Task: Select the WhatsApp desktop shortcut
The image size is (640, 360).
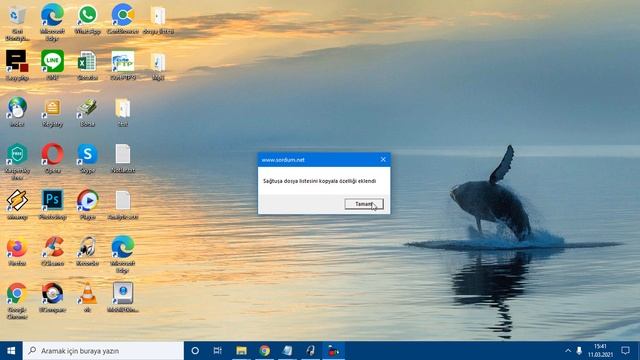Action: pyautogui.click(x=87, y=19)
